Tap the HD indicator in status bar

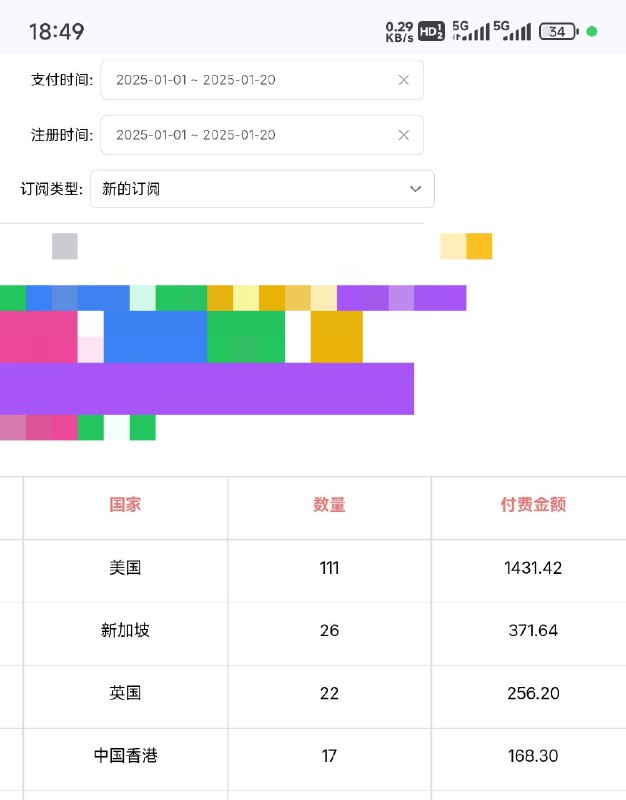click(x=431, y=32)
